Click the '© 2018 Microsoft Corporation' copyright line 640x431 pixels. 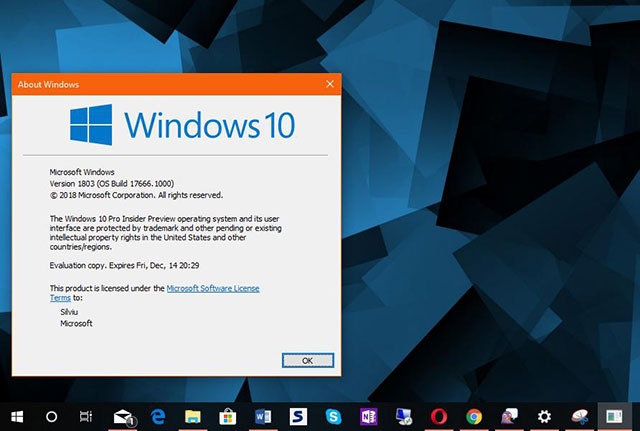click(136, 195)
